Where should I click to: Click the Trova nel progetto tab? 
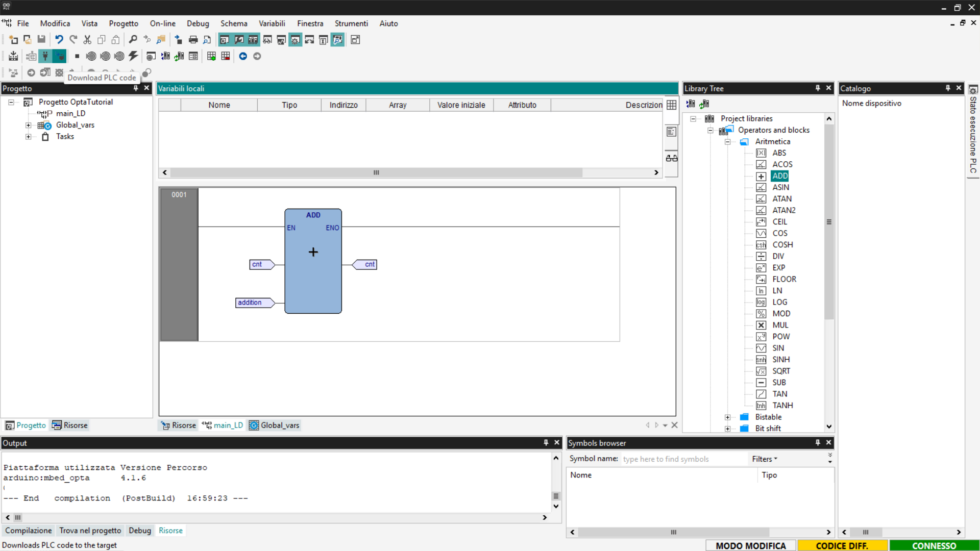[90, 531]
